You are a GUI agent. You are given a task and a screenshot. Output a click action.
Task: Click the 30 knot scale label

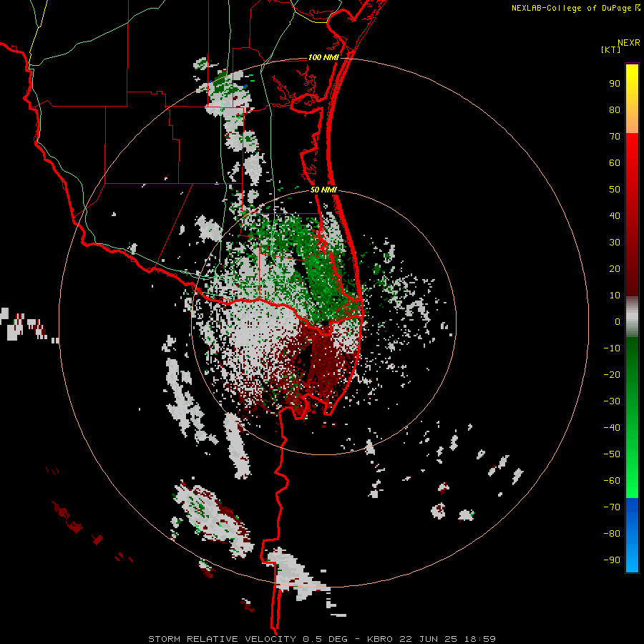(x=615, y=243)
